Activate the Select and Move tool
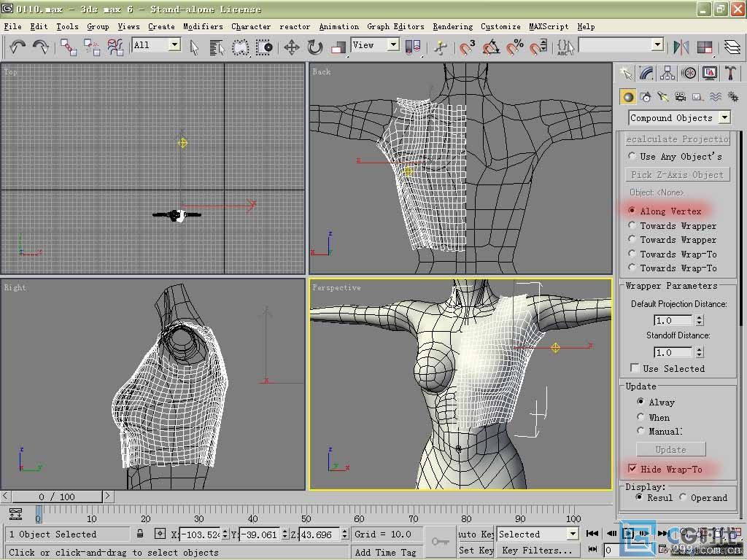This screenshot has width=747, height=560. [292, 47]
